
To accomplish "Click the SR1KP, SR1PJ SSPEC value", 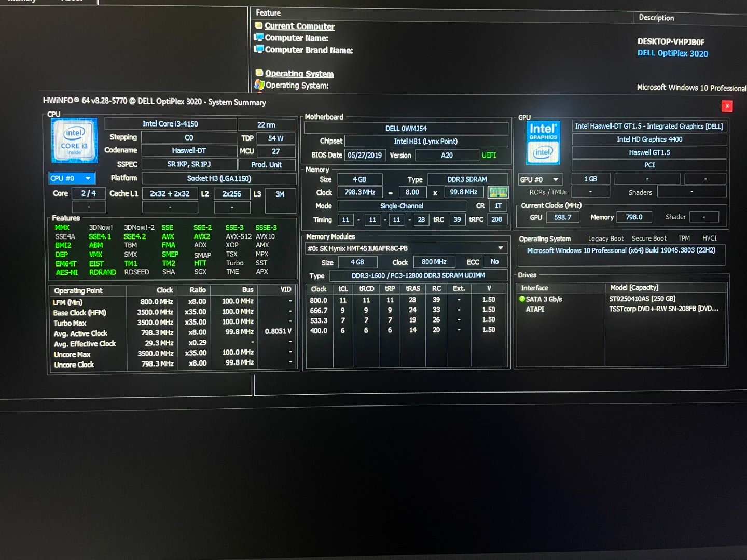I will 189,164.
